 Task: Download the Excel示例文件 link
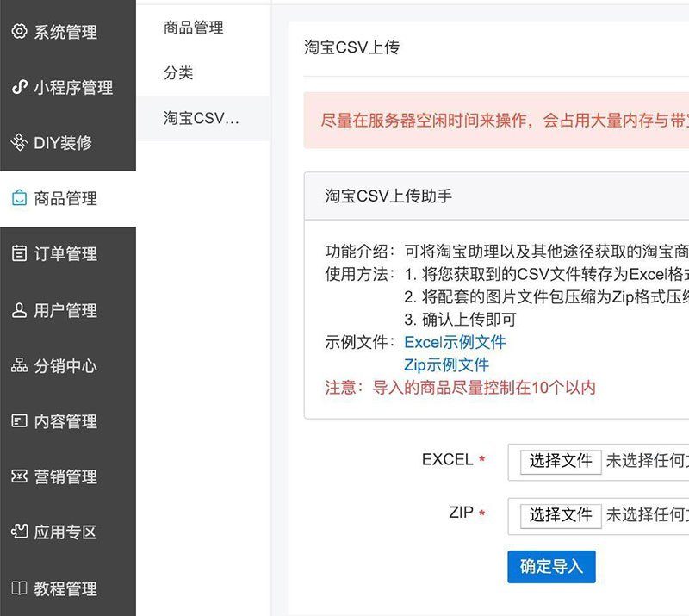point(455,342)
